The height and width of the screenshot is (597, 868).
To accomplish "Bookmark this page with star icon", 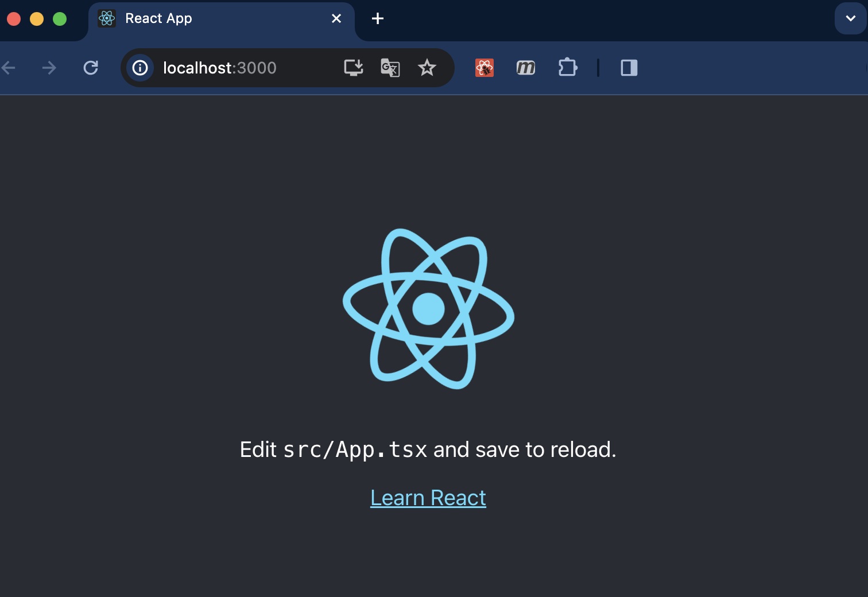I will coord(427,68).
